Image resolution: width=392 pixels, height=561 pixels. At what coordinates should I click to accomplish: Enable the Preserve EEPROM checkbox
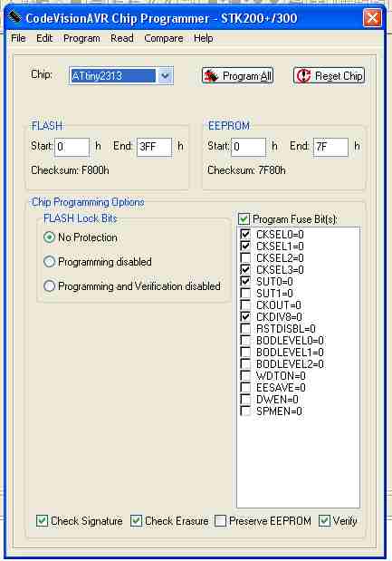pyautogui.click(x=220, y=521)
